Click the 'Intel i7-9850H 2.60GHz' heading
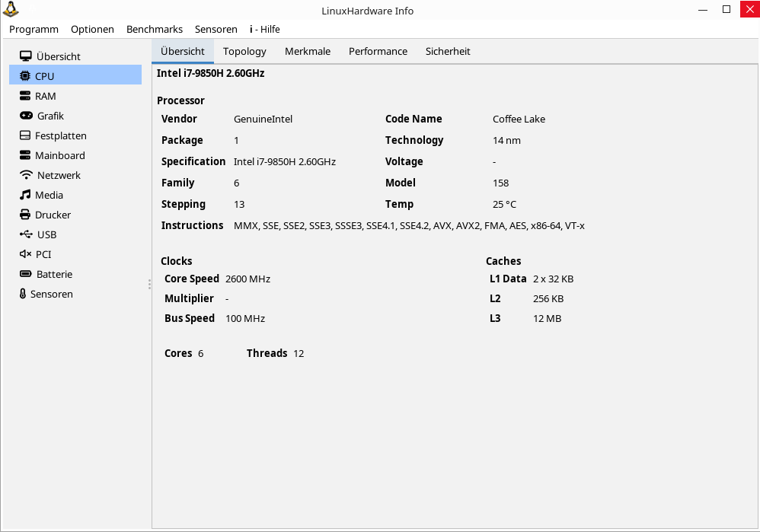The image size is (760, 532). [210, 73]
